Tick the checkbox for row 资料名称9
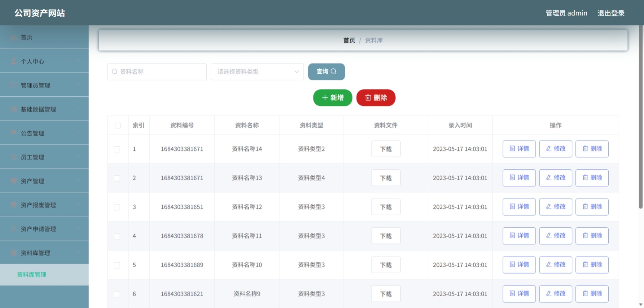The image size is (644, 308). click(x=117, y=294)
